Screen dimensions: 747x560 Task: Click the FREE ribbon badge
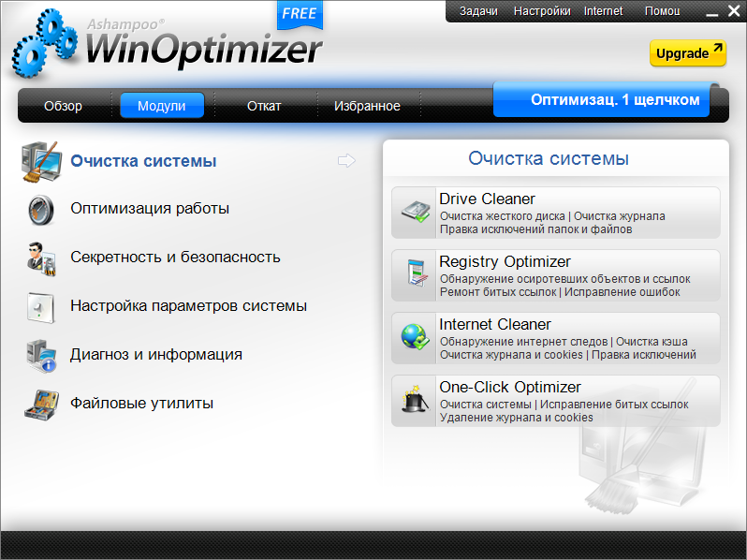tap(300, 14)
